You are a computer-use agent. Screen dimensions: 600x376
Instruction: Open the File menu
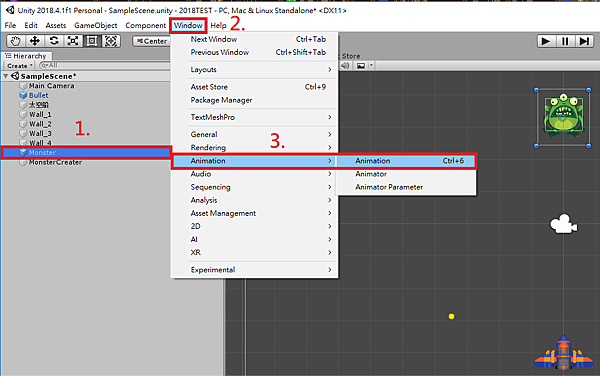10,25
